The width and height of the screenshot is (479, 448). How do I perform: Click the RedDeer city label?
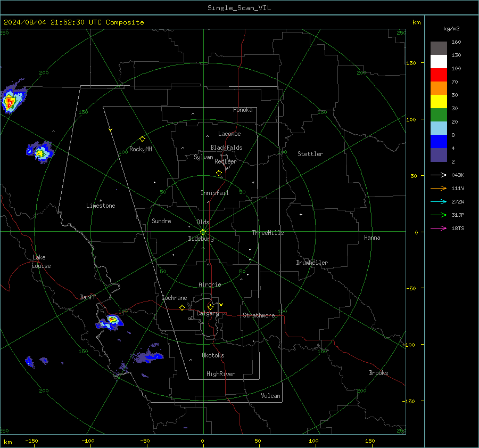(226, 161)
